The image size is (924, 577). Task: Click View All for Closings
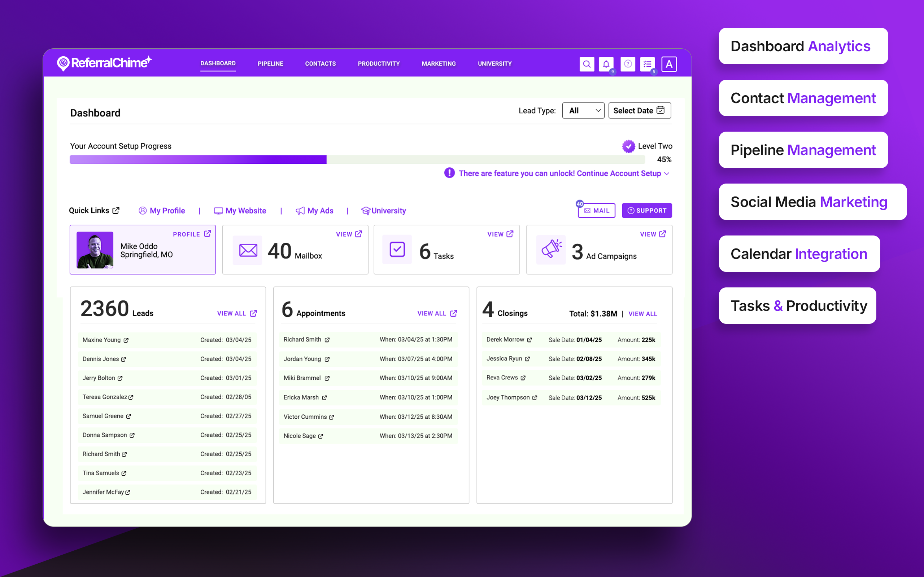[x=642, y=314]
